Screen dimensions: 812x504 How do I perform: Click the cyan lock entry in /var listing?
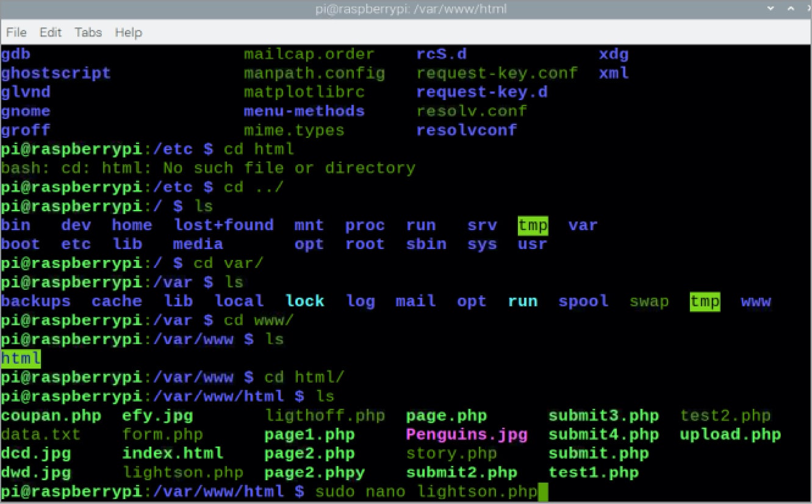[304, 301]
